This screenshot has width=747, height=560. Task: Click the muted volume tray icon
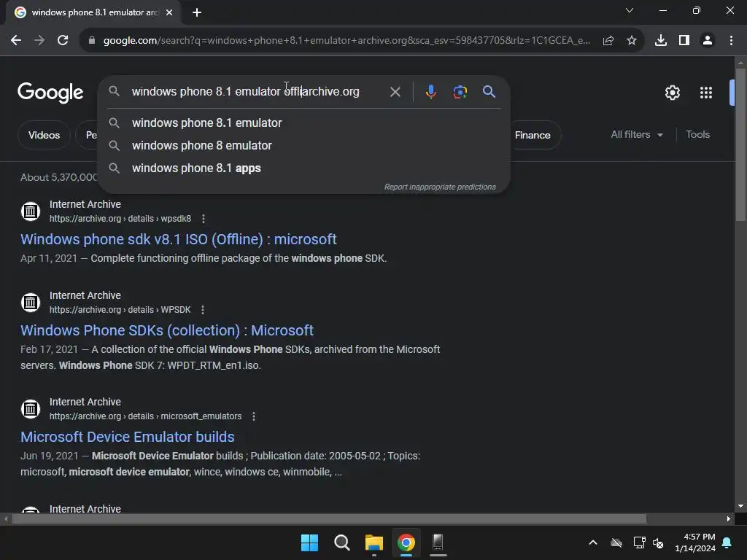pyautogui.click(x=658, y=542)
